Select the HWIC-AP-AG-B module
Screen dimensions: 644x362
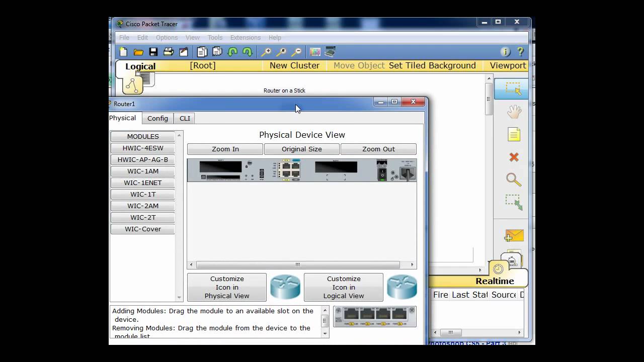pyautogui.click(x=143, y=159)
